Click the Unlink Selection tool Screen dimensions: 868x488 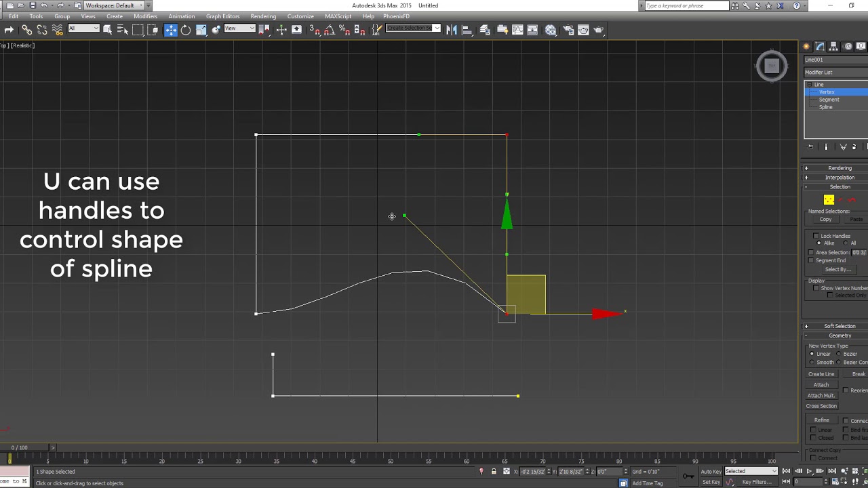pos(42,30)
